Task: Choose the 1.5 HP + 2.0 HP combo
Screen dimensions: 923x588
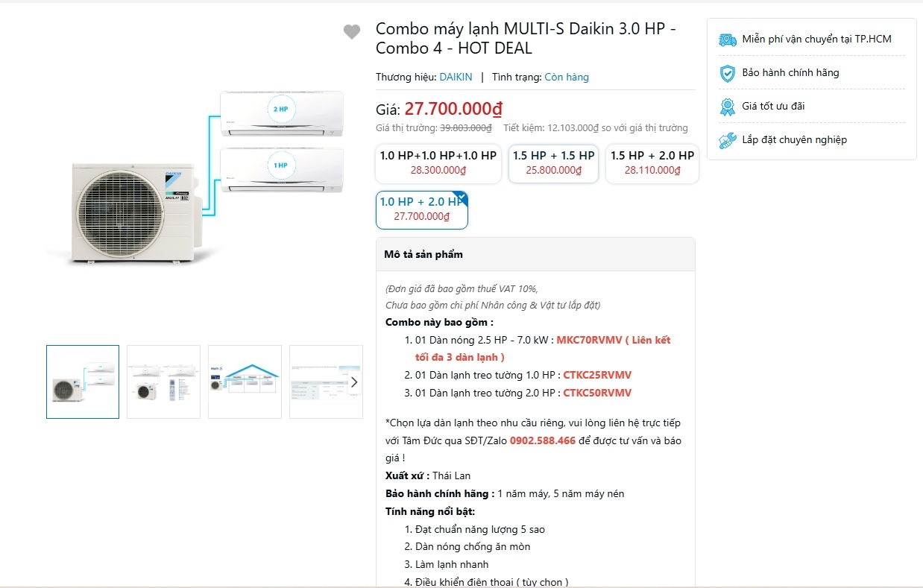Action: click(x=652, y=163)
